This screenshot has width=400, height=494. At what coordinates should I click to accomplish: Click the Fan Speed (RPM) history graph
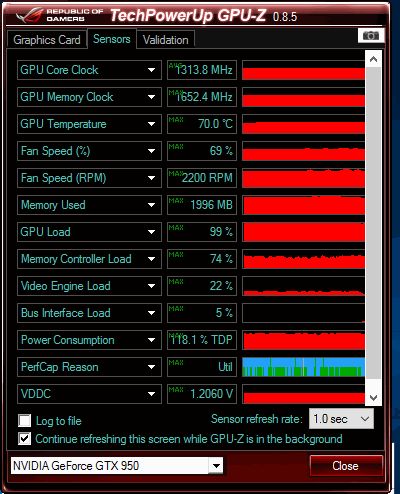click(x=303, y=178)
